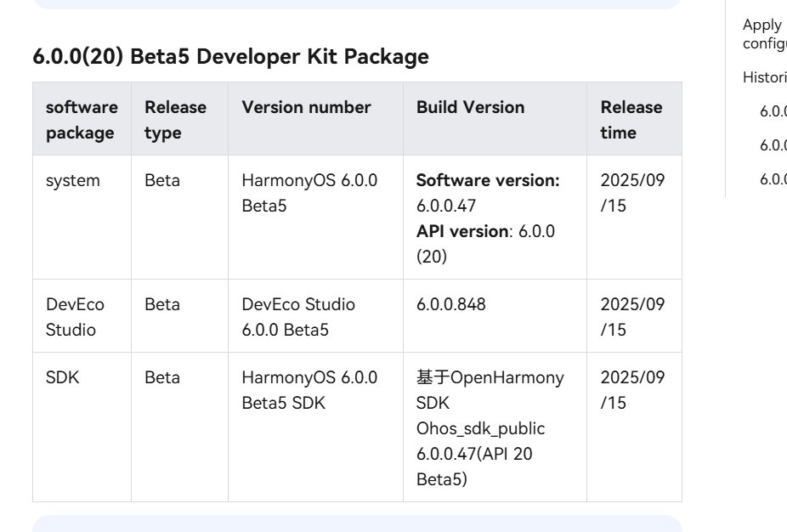Select the "DevEco Studio" software package cell

click(x=82, y=316)
